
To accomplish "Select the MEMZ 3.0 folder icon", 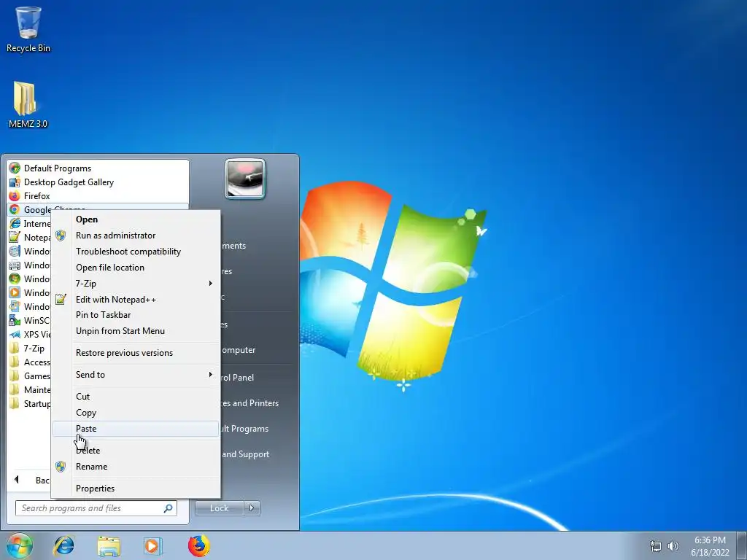I will pos(28,105).
